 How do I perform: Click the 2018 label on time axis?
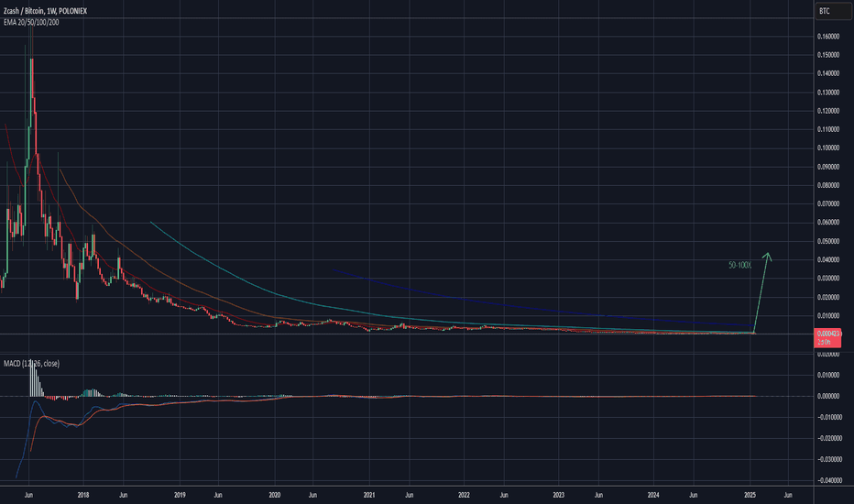(x=83, y=495)
